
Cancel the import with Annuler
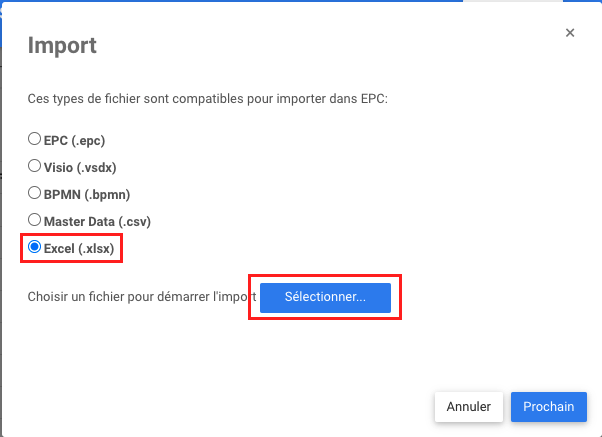click(468, 407)
